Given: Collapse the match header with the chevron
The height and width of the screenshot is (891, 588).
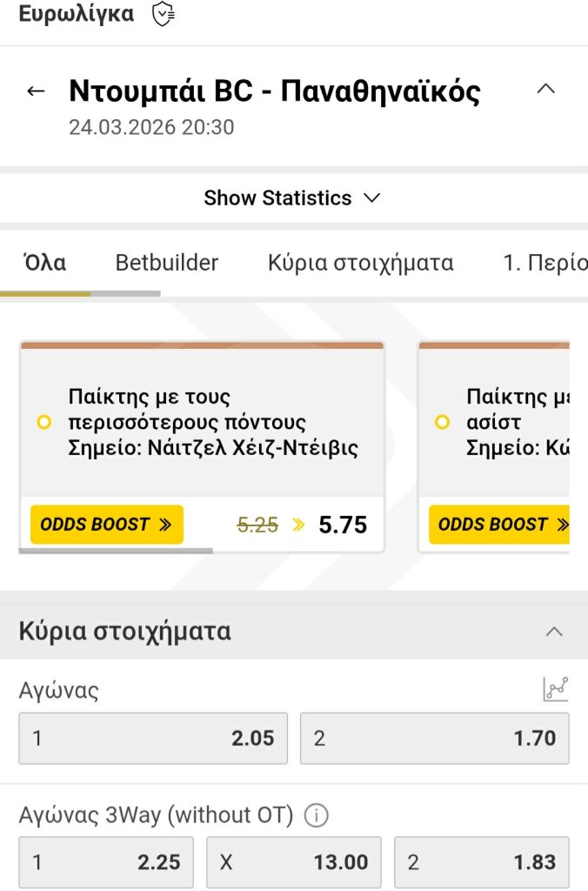Looking at the screenshot, I should pos(546,89).
